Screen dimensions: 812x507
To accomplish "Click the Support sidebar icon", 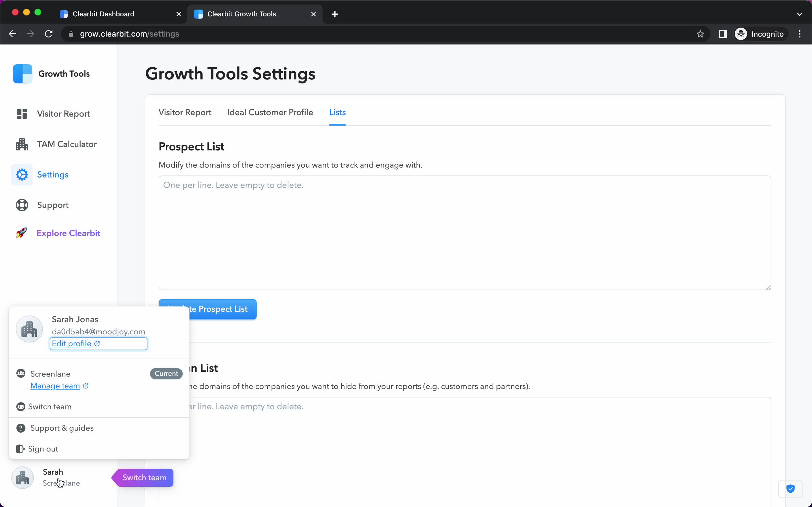I will coord(22,205).
